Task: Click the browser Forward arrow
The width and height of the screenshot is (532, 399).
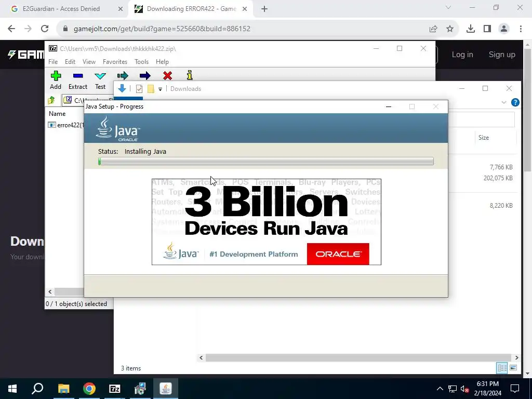Action: pyautogui.click(x=28, y=29)
